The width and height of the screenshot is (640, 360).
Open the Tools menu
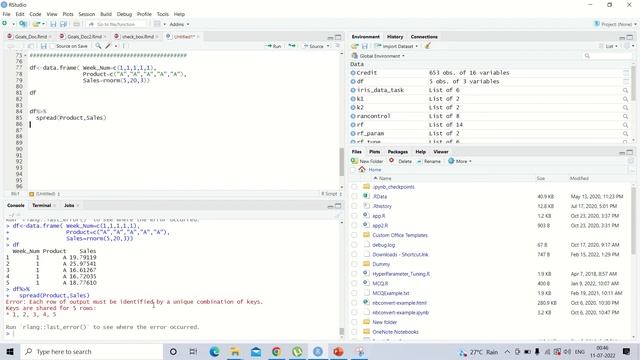(x=162, y=14)
